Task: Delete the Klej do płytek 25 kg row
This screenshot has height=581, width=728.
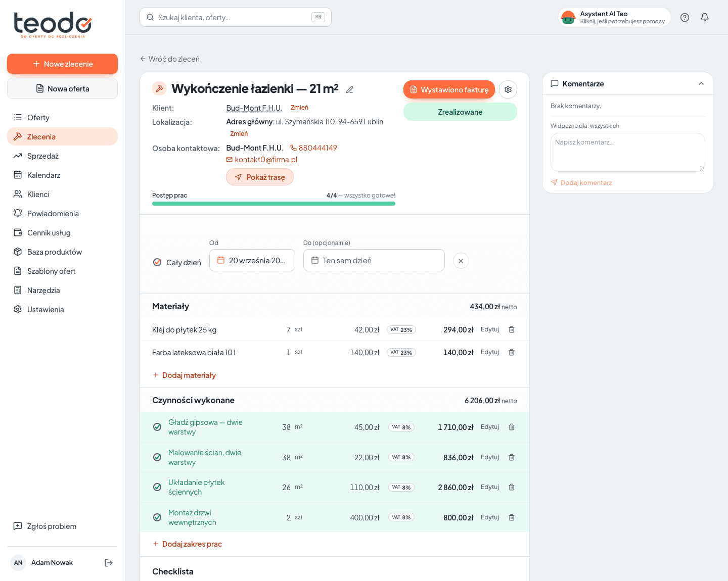Action: point(512,329)
